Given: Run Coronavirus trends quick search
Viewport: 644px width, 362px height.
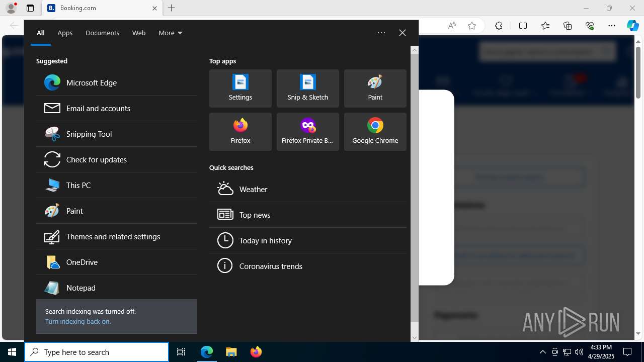Looking at the screenshot, I should point(308,266).
